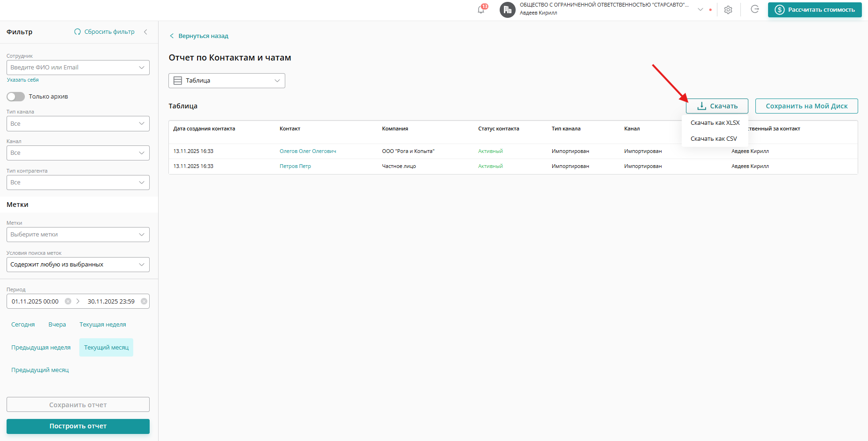Click 'Сохранить на Мой Диск' button
The image size is (868, 441).
point(807,106)
